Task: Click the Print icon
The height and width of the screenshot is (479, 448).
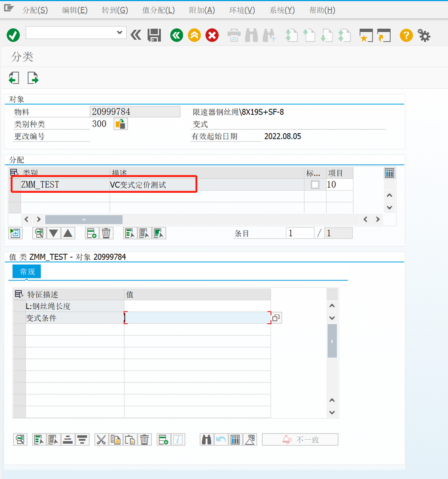Action: [234, 35]
